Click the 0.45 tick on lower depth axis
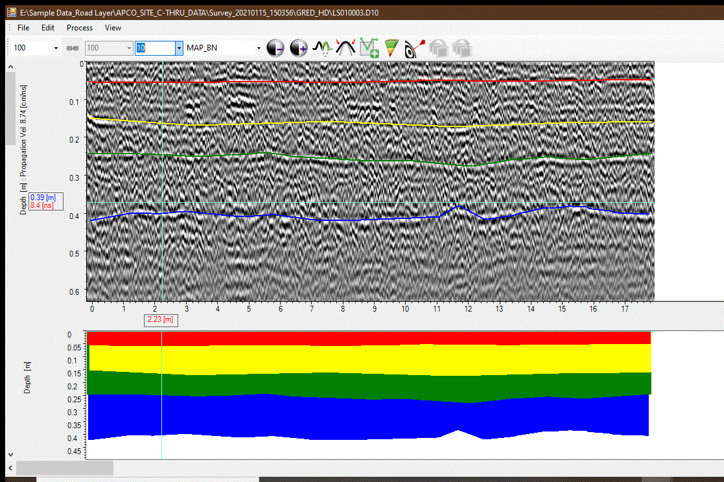The height and width of the screenshot is (482, 724). tap(74, 451)
